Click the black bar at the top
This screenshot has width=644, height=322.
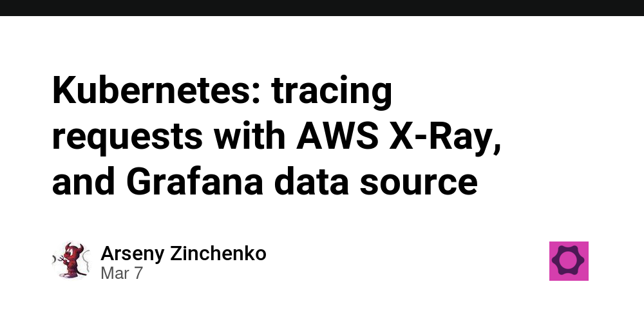[322, 8]
